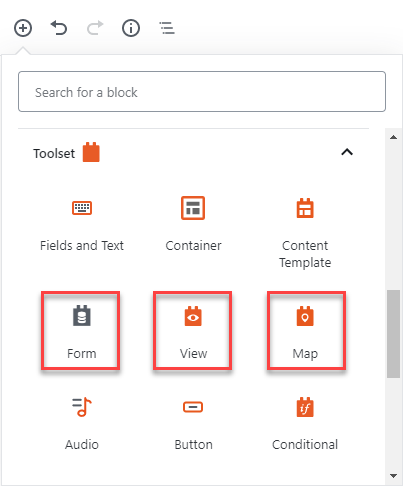The height and width of the screenshot is (486, 403).
Task: Add the Map block
Action: (x=306, y=331)
